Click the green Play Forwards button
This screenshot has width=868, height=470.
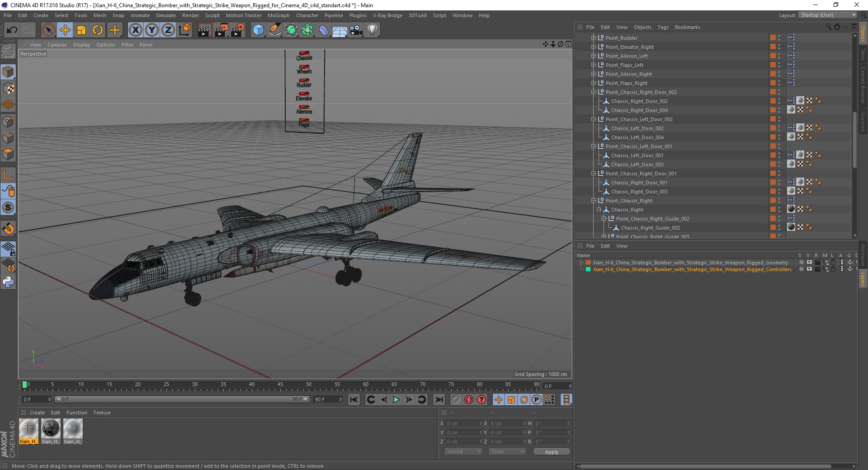[396, 399]
